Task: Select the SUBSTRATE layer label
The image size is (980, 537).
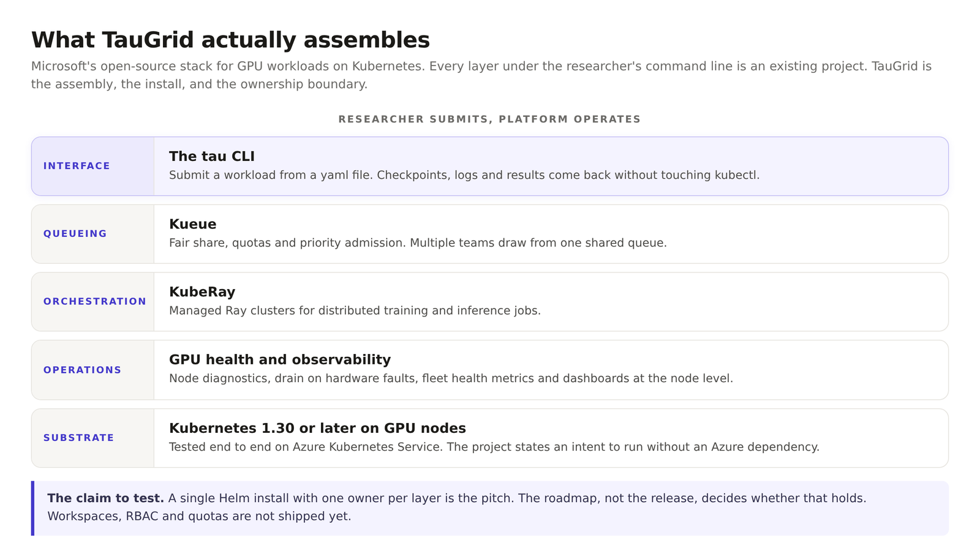Action: [x=79, y=438]
